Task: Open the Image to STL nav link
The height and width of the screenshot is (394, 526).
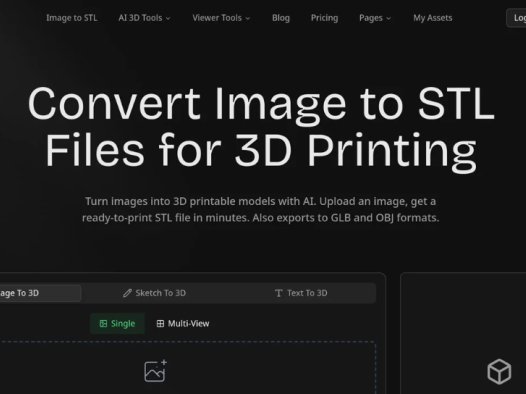Action: pos(72,18)
